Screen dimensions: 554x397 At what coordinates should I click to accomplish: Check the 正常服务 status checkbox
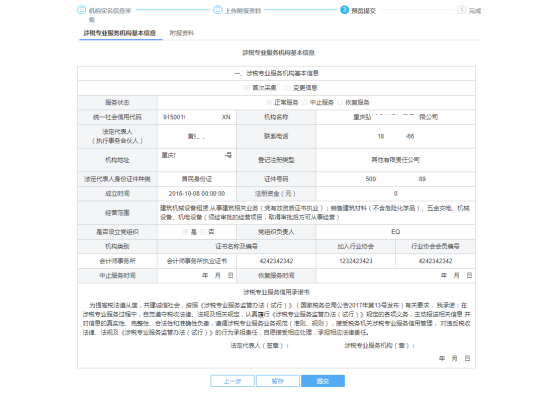point(269,102)
